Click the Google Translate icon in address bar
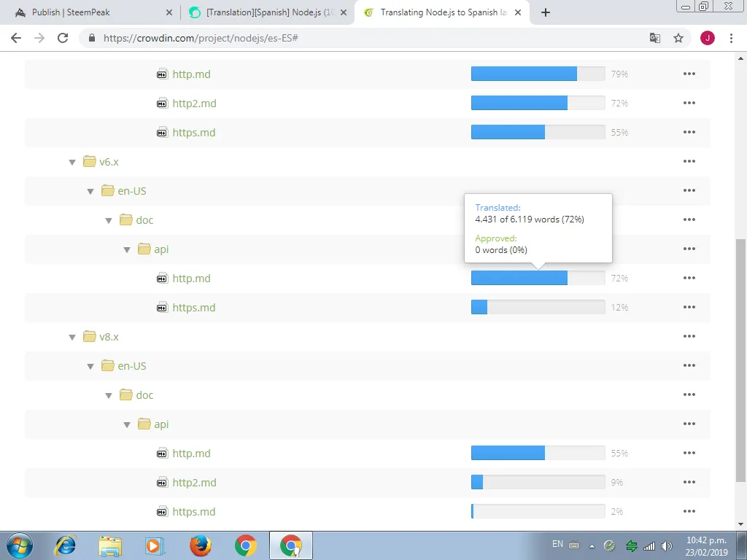The height and width of the screenshot is (560, 747). pyautogui.click(x=655, y=38)
